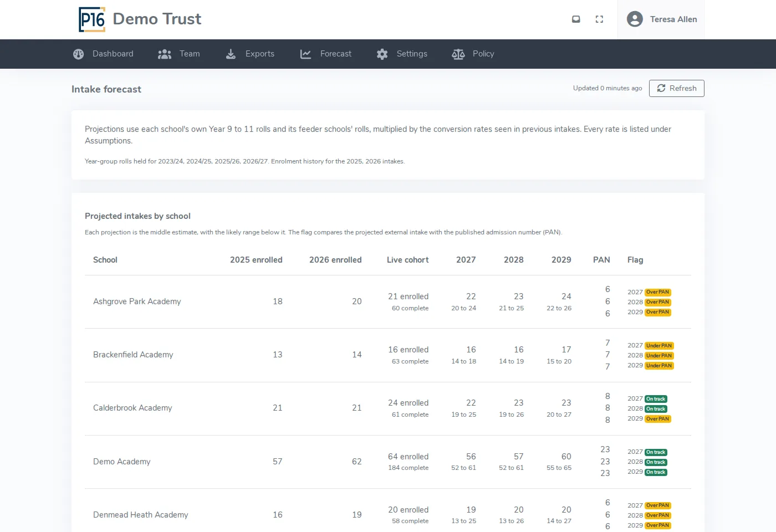Image resolution: width=776 pixels, height=532 pixels.
Task: Click Denmead Heath's 2028 Over PAN flag
Action: tap(658, 515)
